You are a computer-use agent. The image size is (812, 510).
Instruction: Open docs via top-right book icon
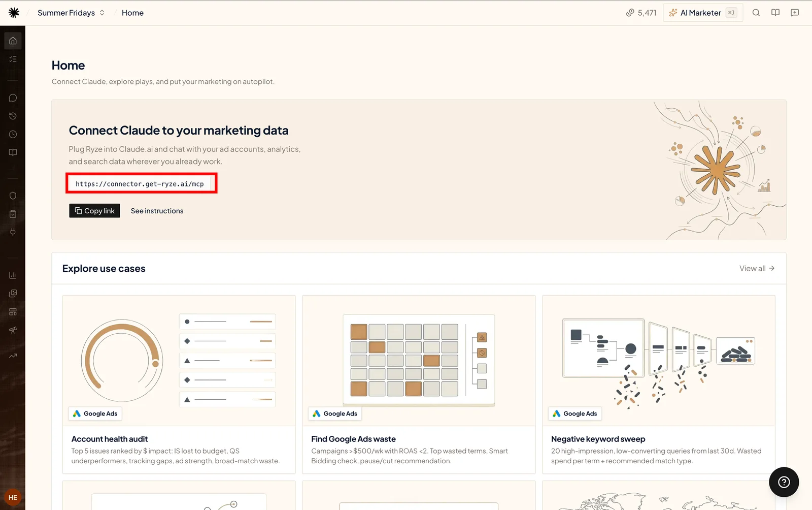point(775,13)
